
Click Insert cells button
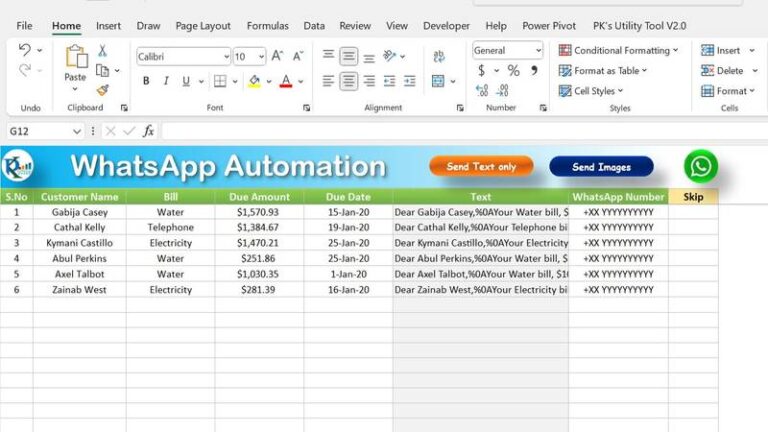click(x=720, y=50)
